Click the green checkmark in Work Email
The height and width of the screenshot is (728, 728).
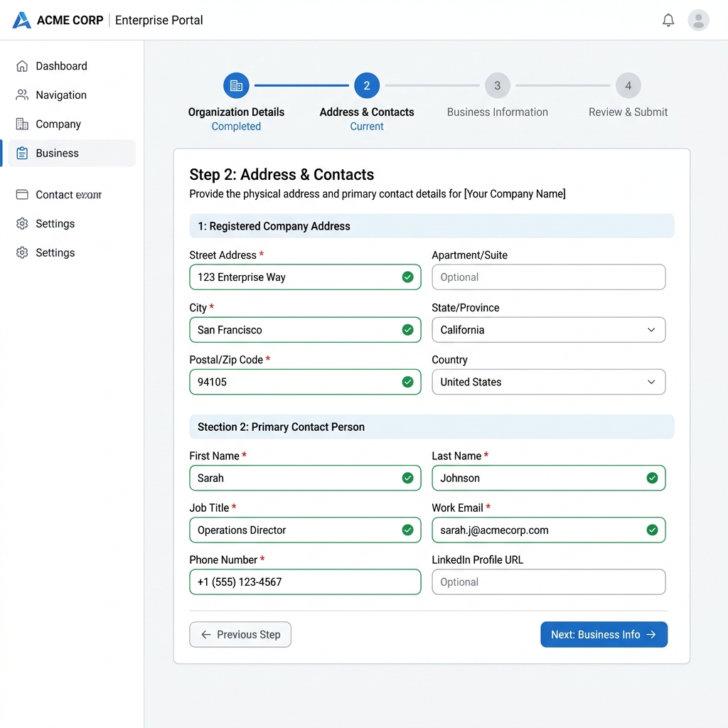click(x=653, y=530)
